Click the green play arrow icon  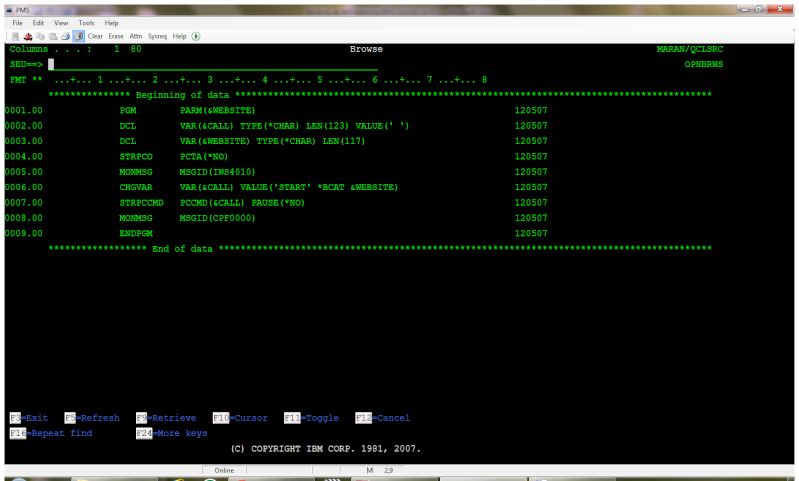coord(196,36)
